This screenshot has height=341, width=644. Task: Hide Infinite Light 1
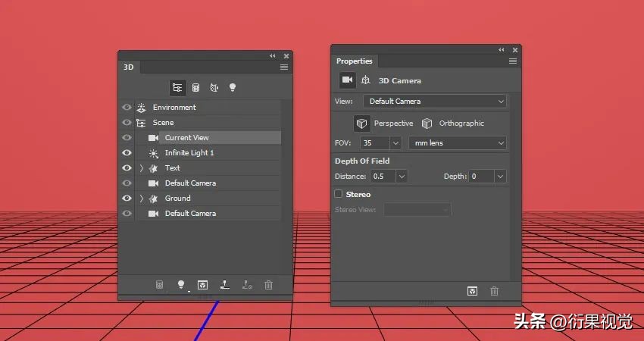pyautogui.click(x=127, y=153)
